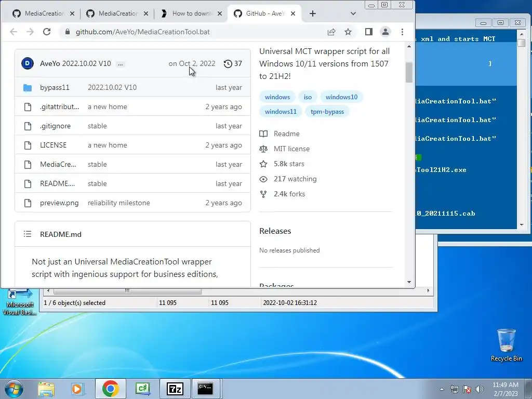
Task: Click the Chrome taskbar icon
Action: [110, 389]
